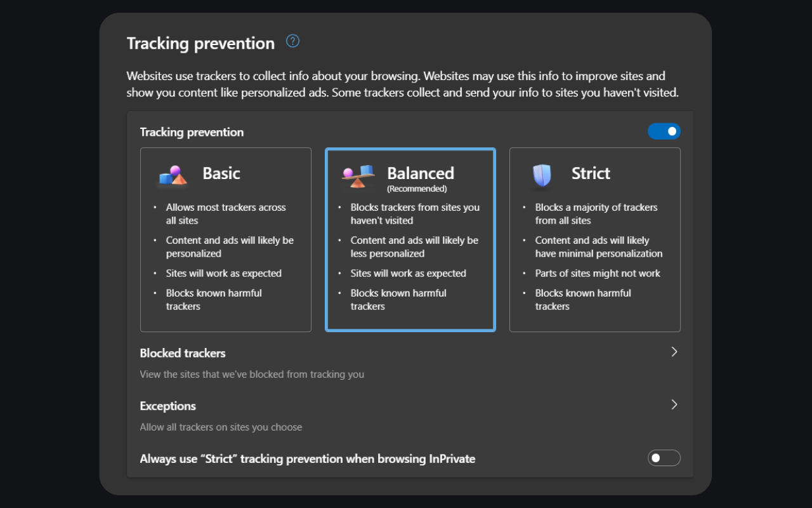
Task: Click "View the sites that we've blocked" text
Action: (x=252, y=374)
